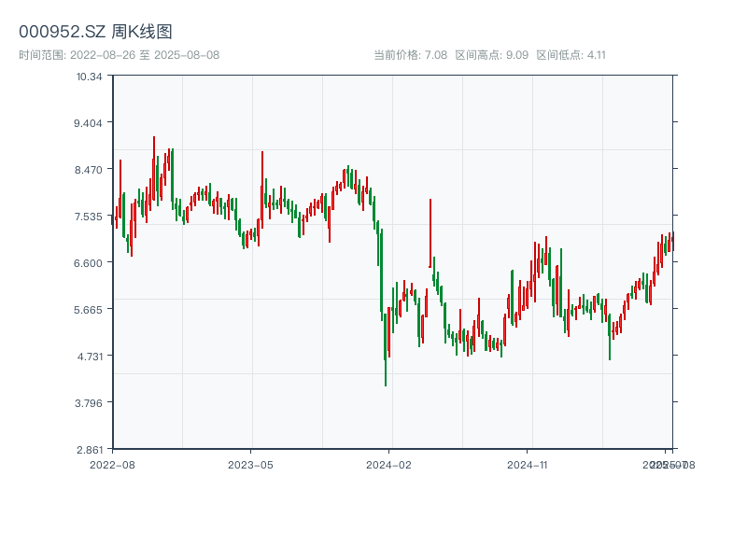Select the 2022-08 x-axis date label
747x560 pixels.
[x=112, y=464]
